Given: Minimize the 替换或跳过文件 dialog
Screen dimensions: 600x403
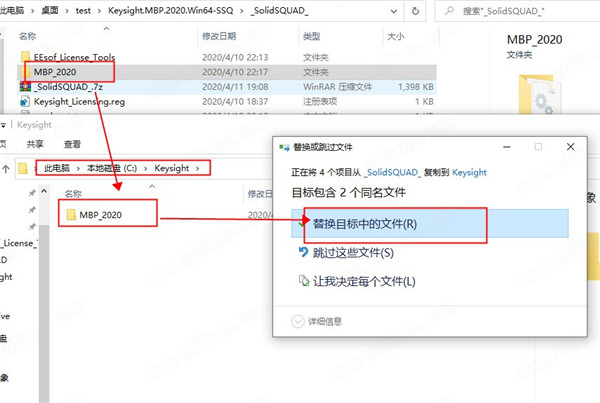Looking at the screenshot, I should (507, 147).
